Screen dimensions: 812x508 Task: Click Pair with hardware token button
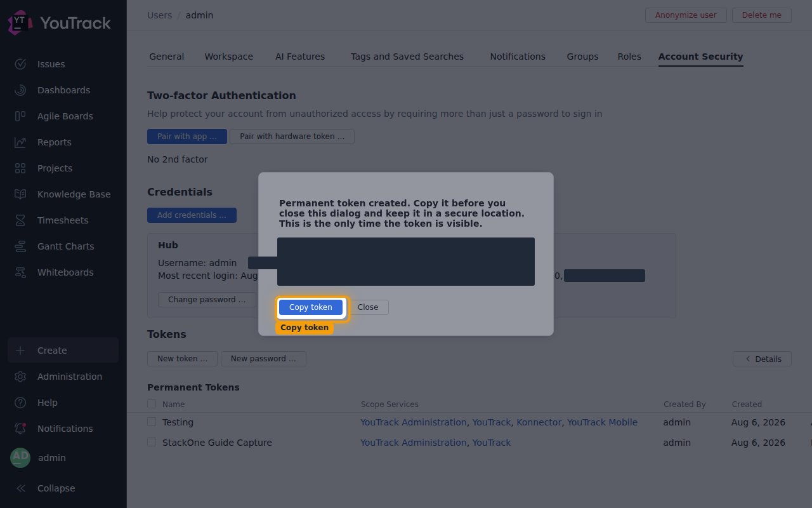coord(292,137)
